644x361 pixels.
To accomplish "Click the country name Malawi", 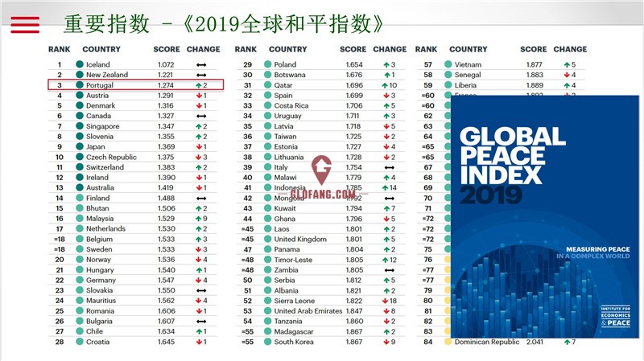I will (x=285, y=178).
